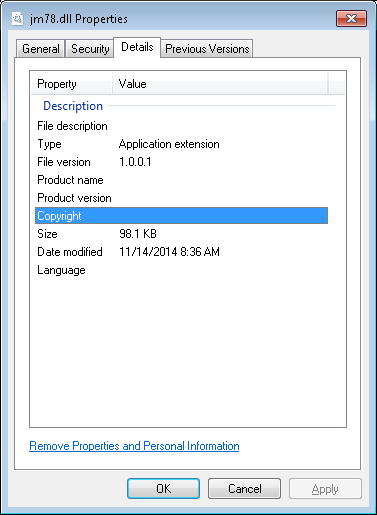Select the Description group heading

(73, 106)
